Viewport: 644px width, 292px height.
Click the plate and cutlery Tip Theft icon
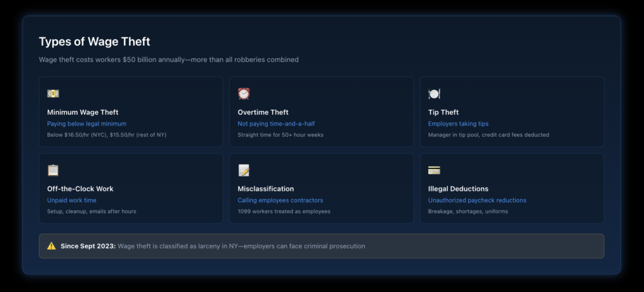pyautogui.click(x=434, y=94)
